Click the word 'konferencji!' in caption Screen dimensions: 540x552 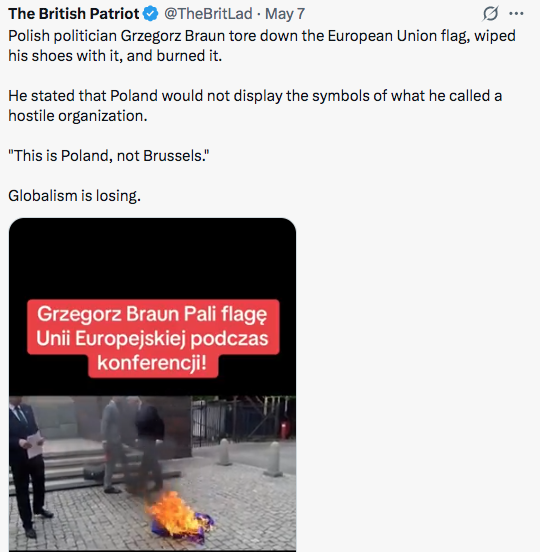pyautogui.click(x=152, y=363)
